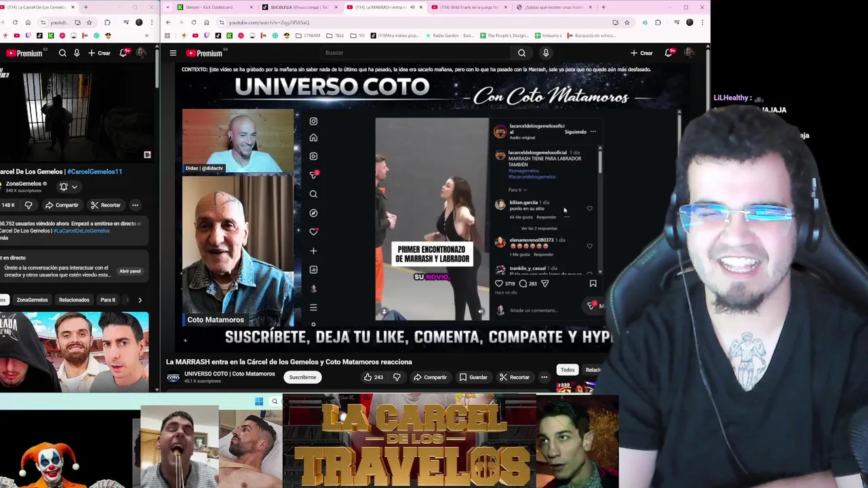
Task: Click Crear button in right YouTube window
Action: pyautogui.click(x=642, y=53)
